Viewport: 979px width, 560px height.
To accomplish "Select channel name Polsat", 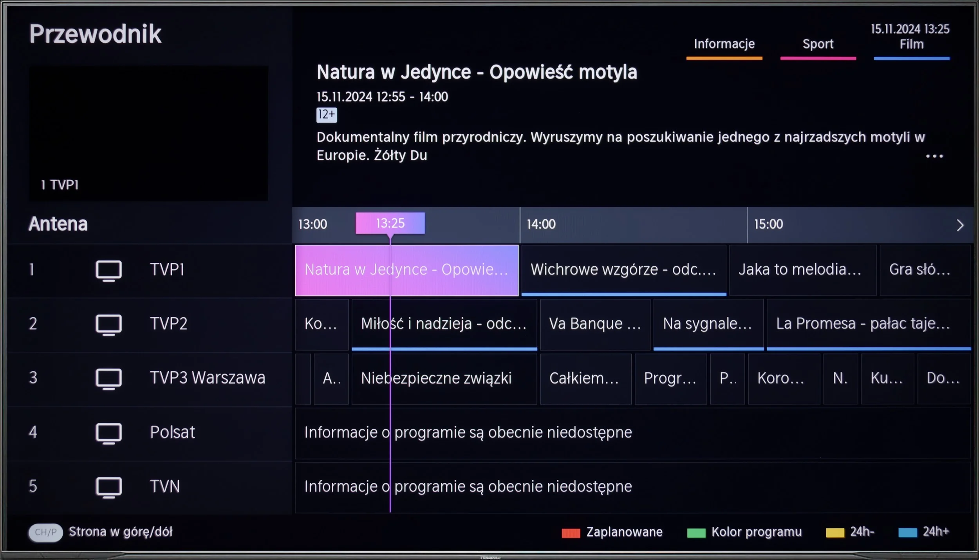I will pyautogui.click(x=172, y=432).
